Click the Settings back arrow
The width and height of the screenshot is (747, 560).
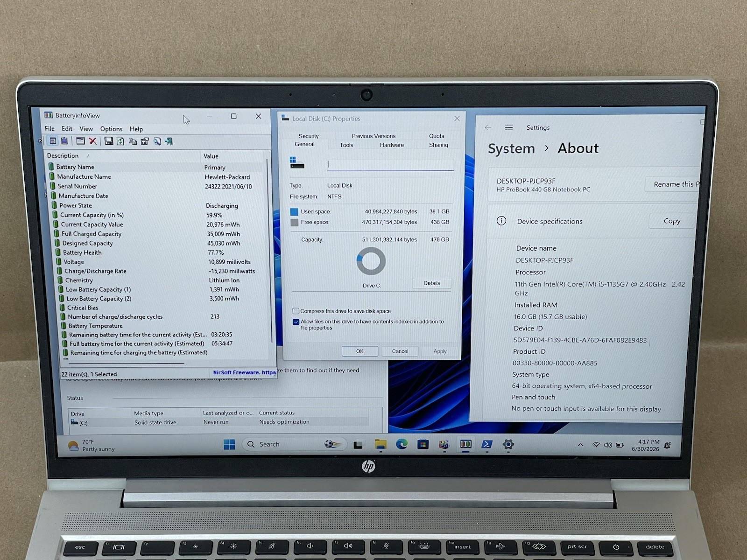(488, 127)
